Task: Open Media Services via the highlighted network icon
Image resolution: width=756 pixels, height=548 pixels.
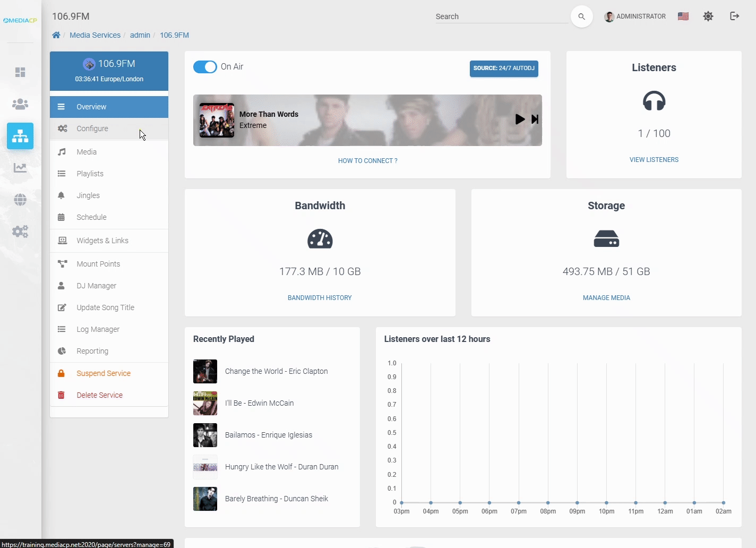Action: (20, 136)
